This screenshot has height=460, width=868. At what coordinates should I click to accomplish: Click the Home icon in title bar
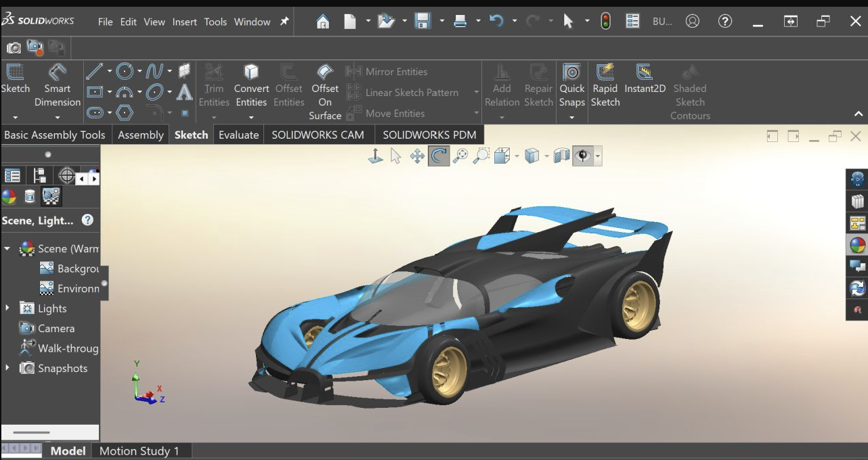pyautogui.click(x=323, y=22)
